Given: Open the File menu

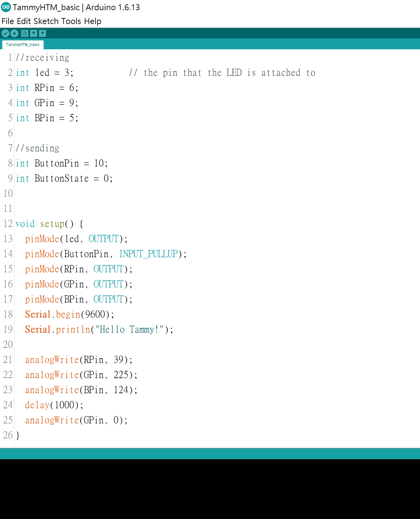Looking at the screenshot, I should click(x=8, y=21).
